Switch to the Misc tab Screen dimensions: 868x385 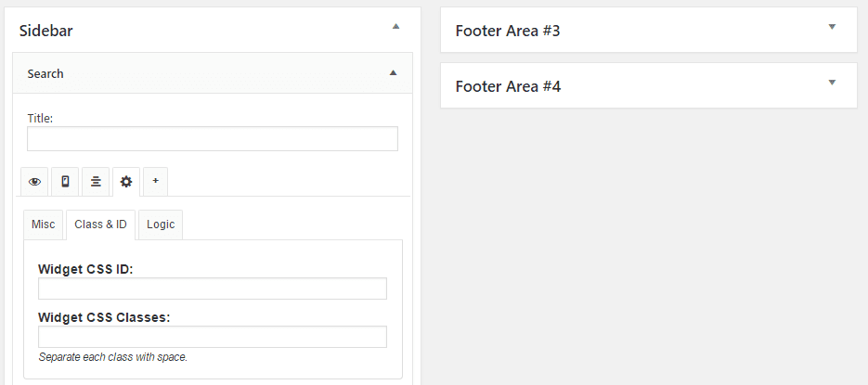point(44,225)
